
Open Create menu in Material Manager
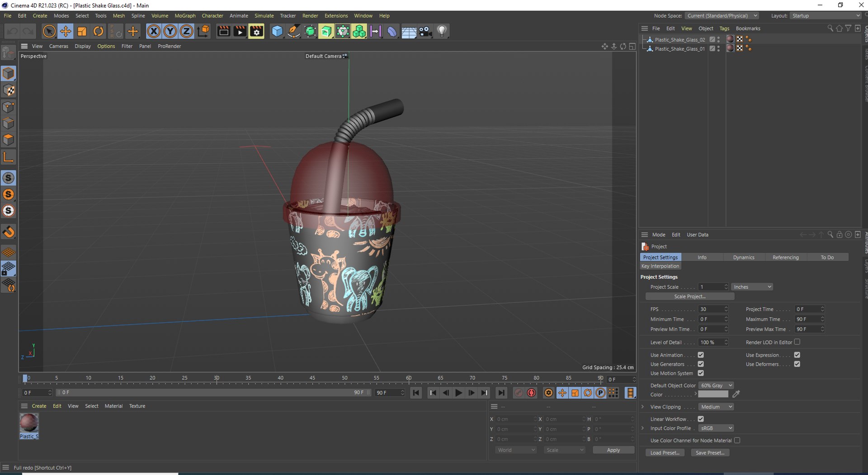39,406
